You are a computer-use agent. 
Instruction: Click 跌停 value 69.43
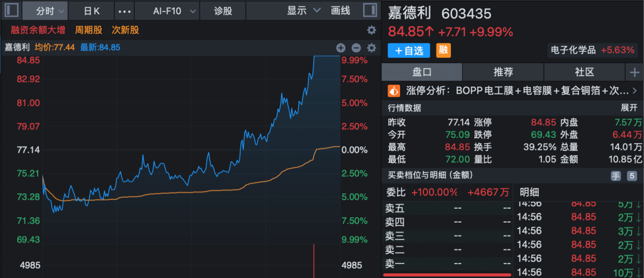(x=543, y=135)
